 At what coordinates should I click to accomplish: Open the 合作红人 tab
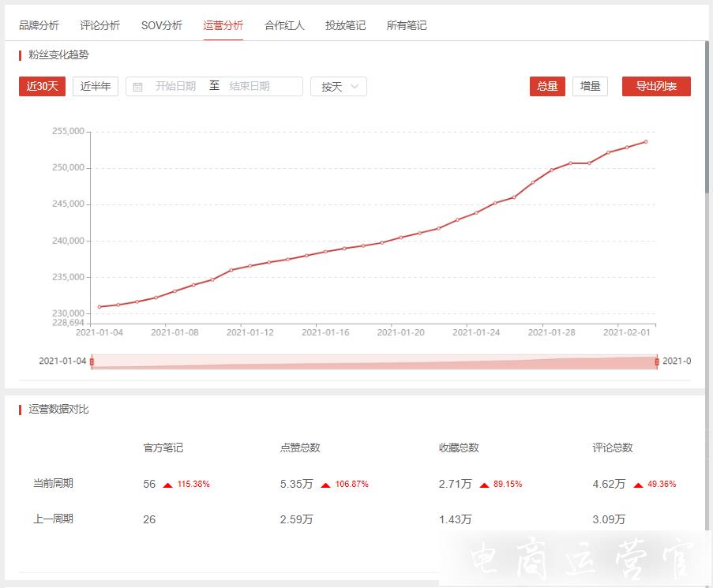coord(284,25)
